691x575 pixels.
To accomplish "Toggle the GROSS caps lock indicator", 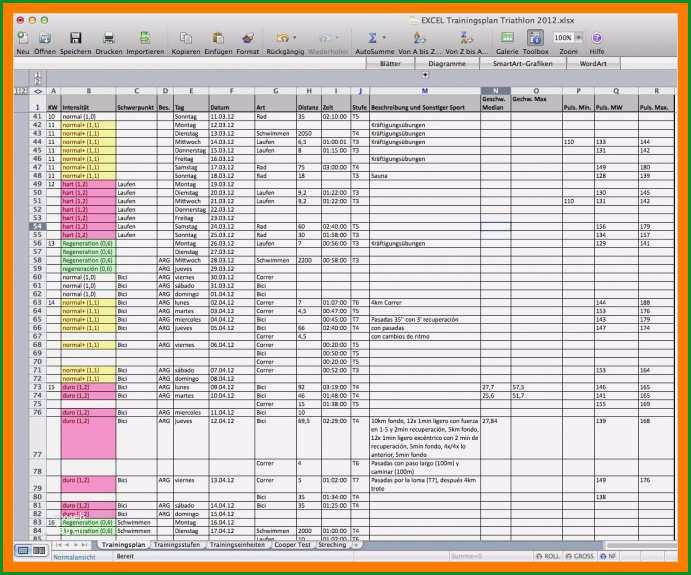I will (580, 556).
